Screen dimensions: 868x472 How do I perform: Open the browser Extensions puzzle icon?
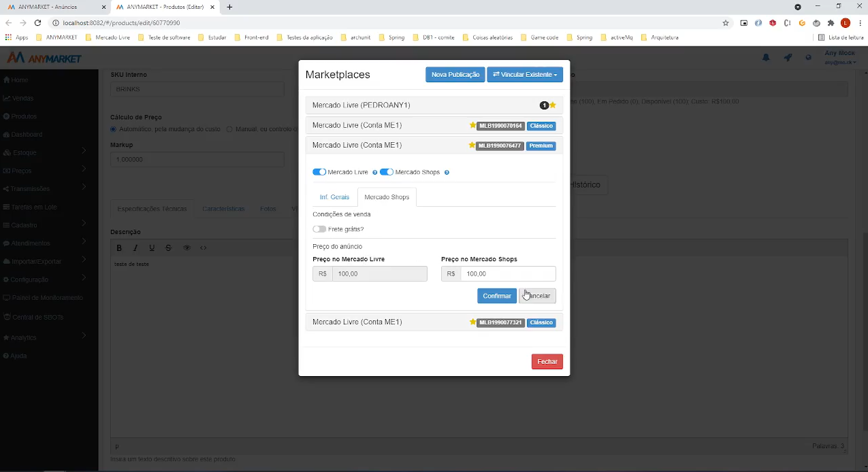click(831, 22)
